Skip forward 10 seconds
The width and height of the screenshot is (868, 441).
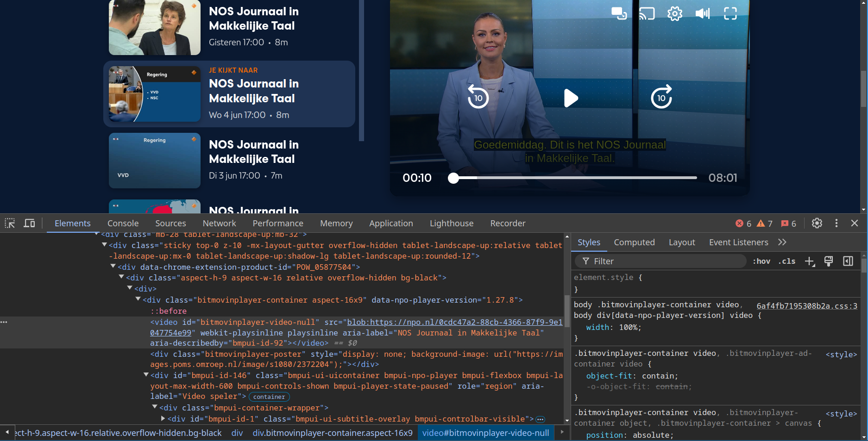[661, 97]
